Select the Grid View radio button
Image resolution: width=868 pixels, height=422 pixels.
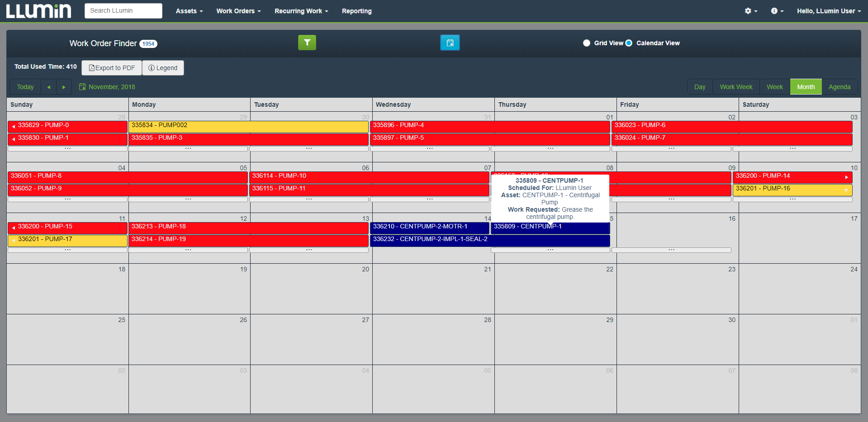click(587, 43)
